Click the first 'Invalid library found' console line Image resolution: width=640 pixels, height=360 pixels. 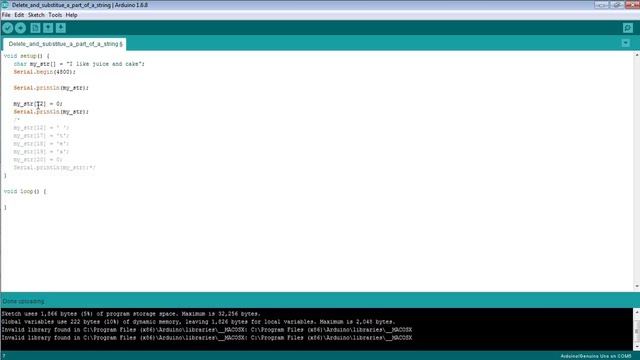207,330
